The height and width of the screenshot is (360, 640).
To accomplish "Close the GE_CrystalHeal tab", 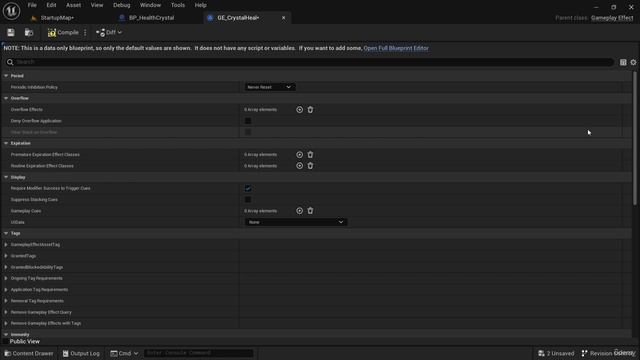I will (x=283, y=18).
